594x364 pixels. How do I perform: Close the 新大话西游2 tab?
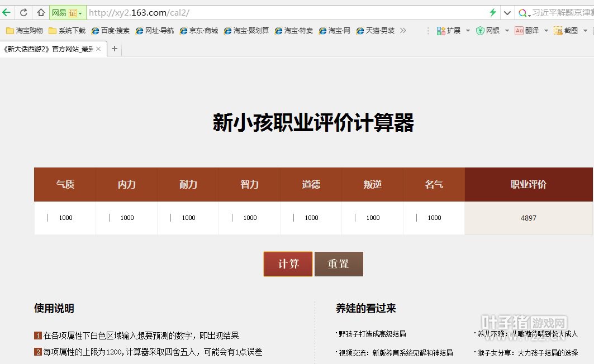click(98, 49)
